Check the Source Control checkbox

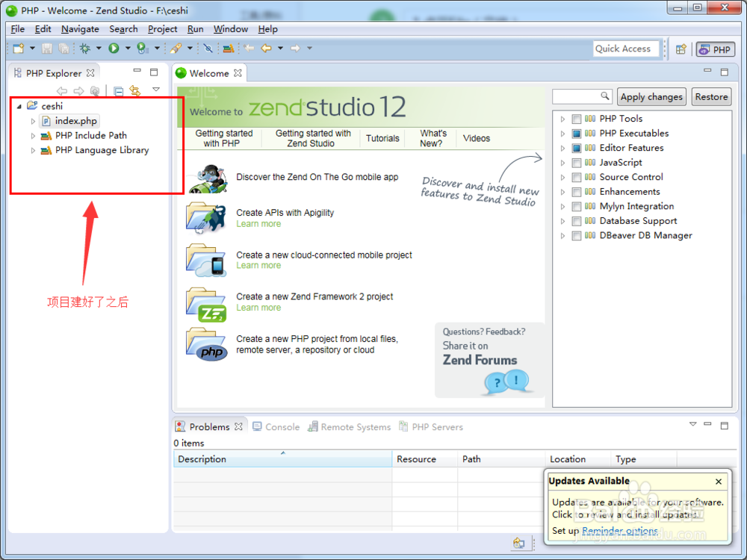577,177
